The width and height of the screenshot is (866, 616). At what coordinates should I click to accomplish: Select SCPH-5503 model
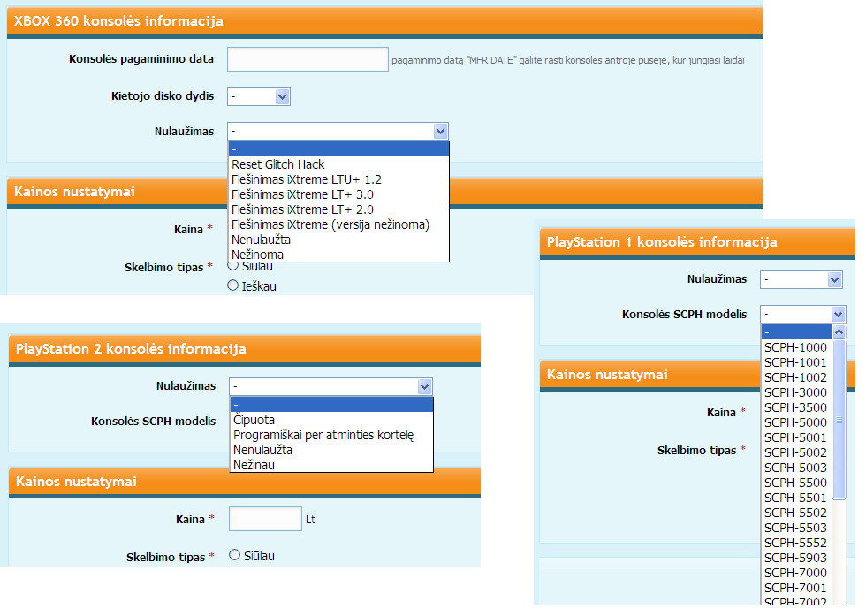click(796, 528)
